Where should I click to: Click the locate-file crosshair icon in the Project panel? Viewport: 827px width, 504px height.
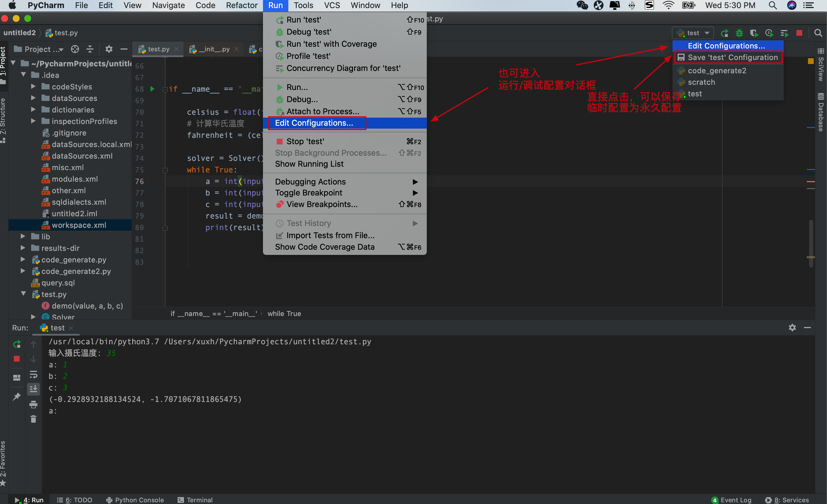[x=75, y=49]
